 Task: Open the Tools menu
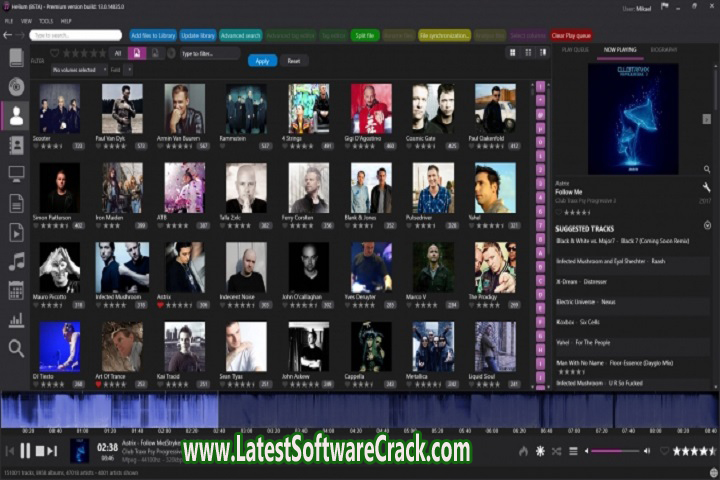(x=46, y=20)
